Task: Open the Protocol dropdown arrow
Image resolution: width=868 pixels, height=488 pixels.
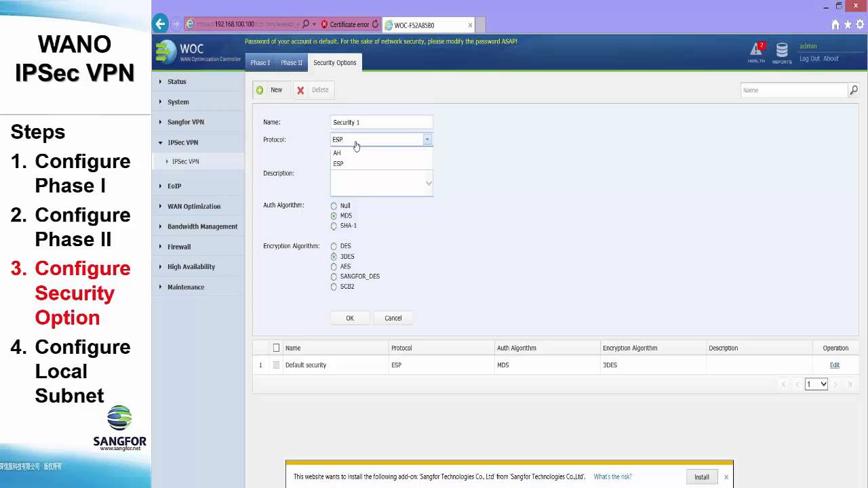Action: click(x=427, y=139)
